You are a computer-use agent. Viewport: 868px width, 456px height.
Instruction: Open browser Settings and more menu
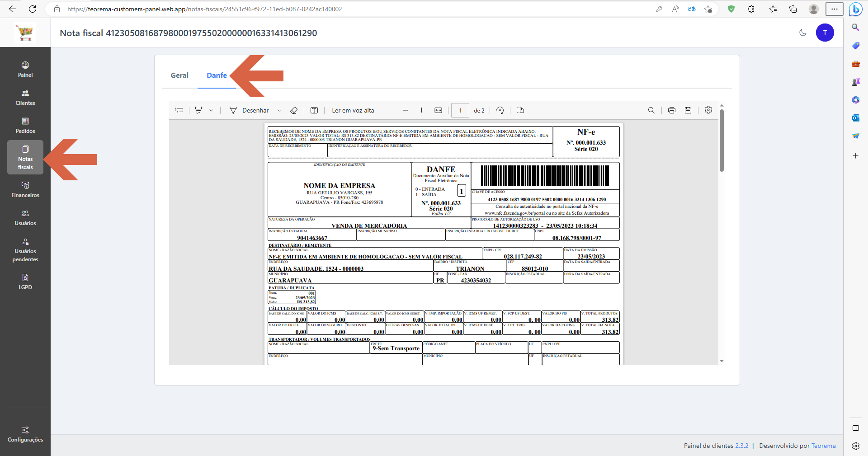click(834, 9)
